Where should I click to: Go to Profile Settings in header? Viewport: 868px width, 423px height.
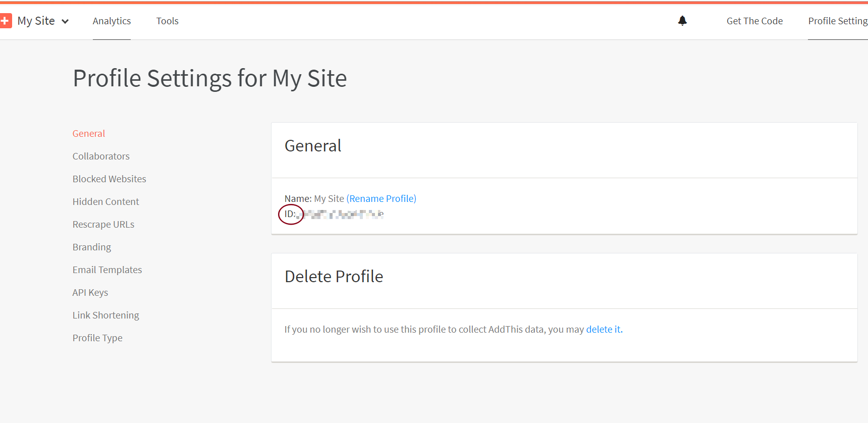(x=838, y=21)
